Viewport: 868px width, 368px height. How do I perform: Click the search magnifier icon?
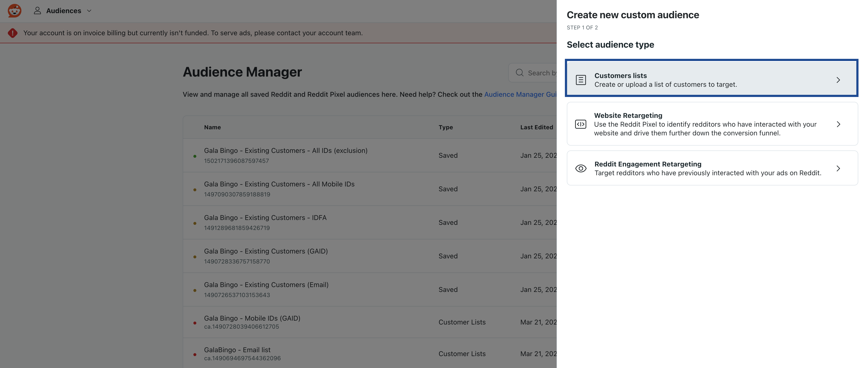(x=520, y=73)
